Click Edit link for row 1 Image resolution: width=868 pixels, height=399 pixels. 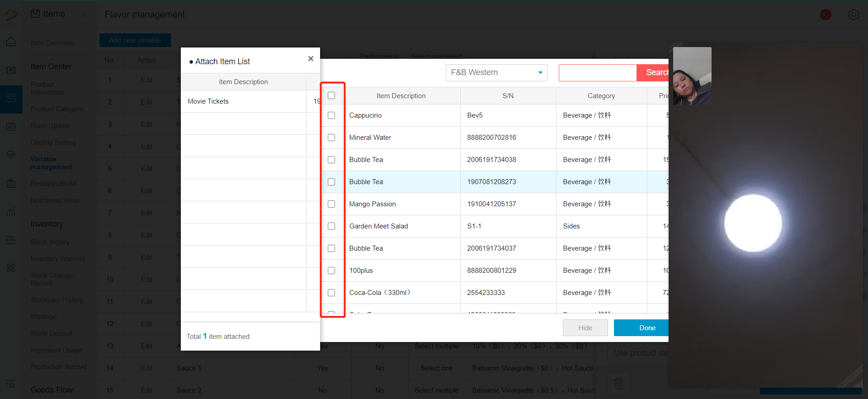click(x=146, y=80)
